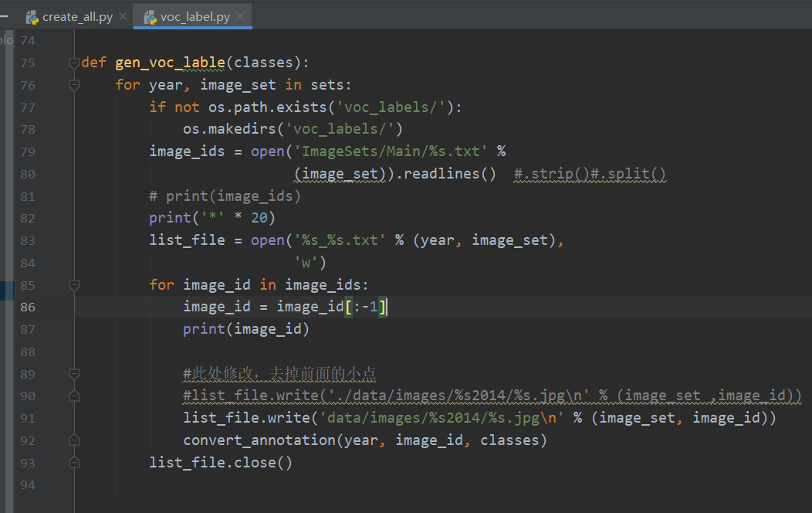Click the Python icon on create_all.py tab

tap(32, 15)
